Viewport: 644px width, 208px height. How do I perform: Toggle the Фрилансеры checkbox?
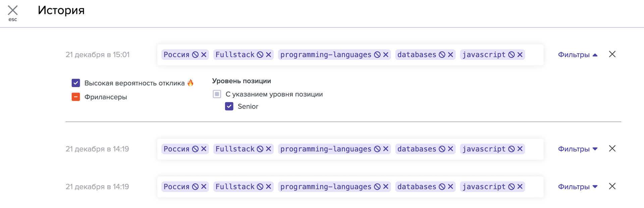[76, 97]
